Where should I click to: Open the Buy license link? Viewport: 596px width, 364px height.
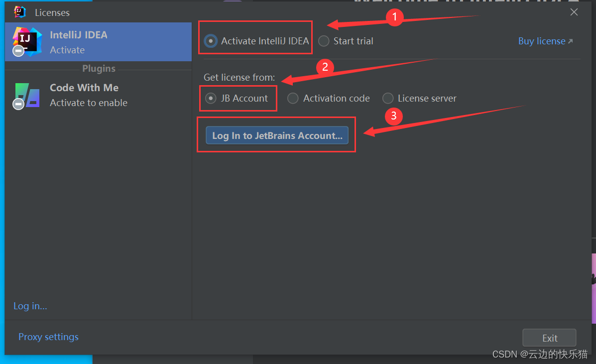pos(542,41)
